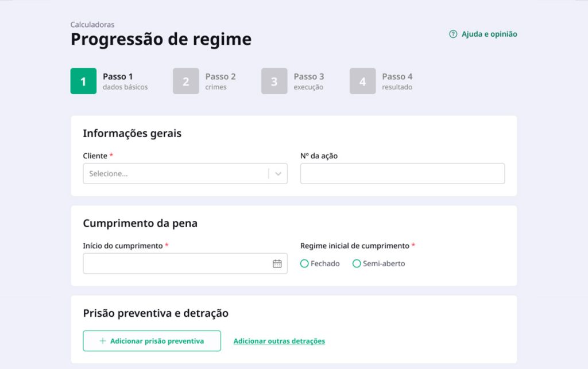The width and height of the screenshot is (588, 369).
Task: Click the question mark help icon
Action: tap(453, 34)
